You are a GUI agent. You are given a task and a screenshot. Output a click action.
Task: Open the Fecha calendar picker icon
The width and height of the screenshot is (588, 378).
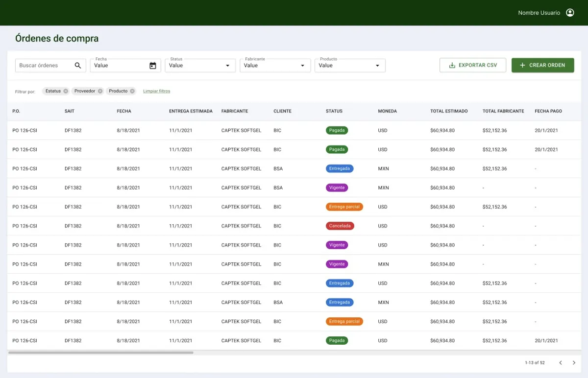[x=153, y=66]
